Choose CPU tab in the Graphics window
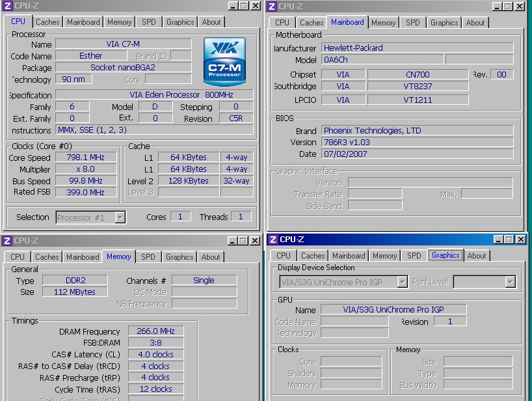The width and height of the screenshot is (532, 401). [284, 256]
